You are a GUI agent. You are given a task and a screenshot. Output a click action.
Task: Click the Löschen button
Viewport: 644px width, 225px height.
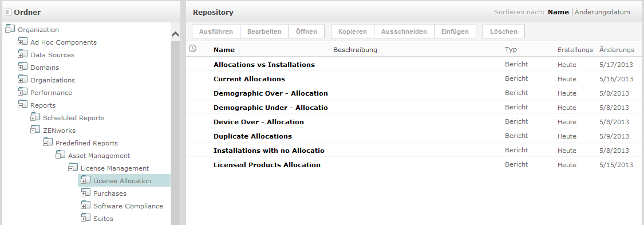[504, 31]
